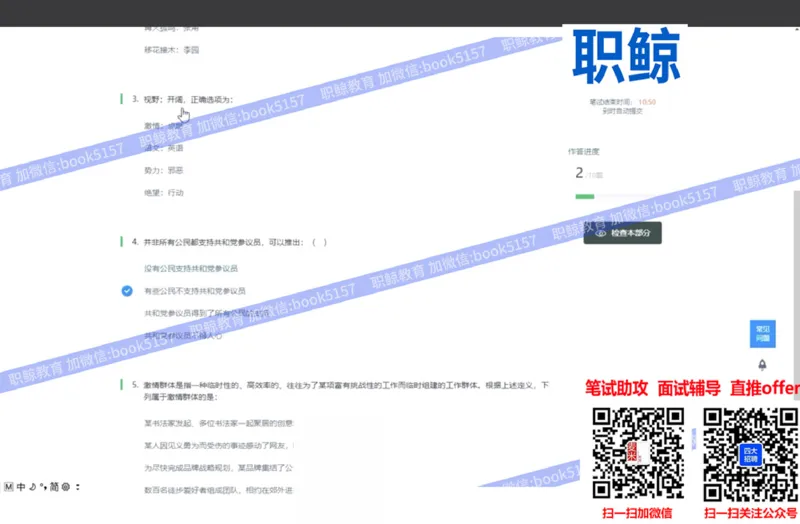Click the M logo on the IME bar

8,487
